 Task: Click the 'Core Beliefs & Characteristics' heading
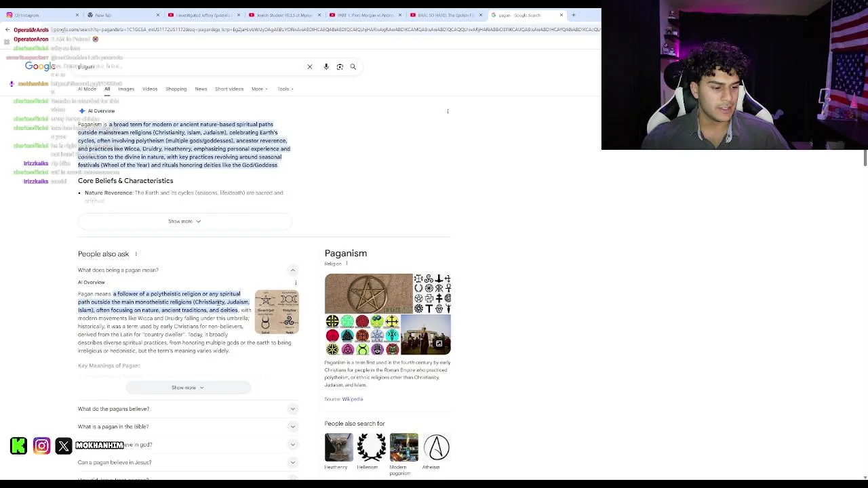tap(125, 181)
